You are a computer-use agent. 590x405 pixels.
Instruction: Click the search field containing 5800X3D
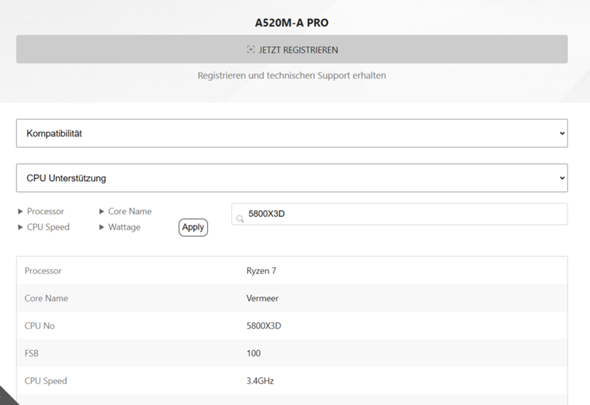point(399,214)
